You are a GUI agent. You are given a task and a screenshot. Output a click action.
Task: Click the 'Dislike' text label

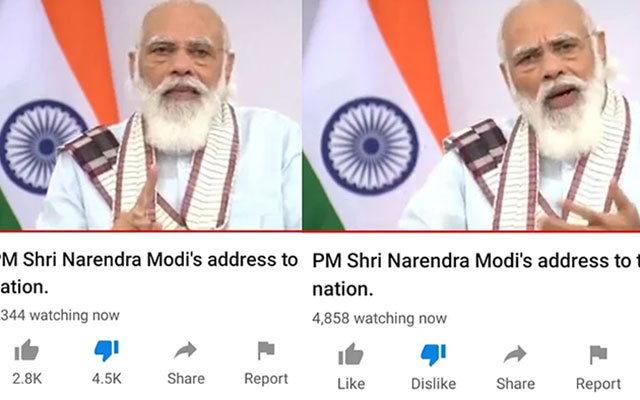click(x=433, y=384)
